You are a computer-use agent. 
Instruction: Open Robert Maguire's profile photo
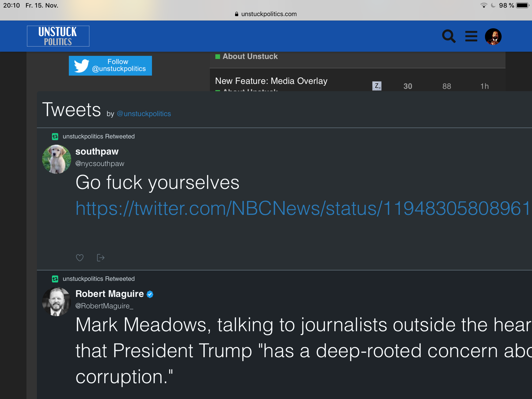click(57, 302)
